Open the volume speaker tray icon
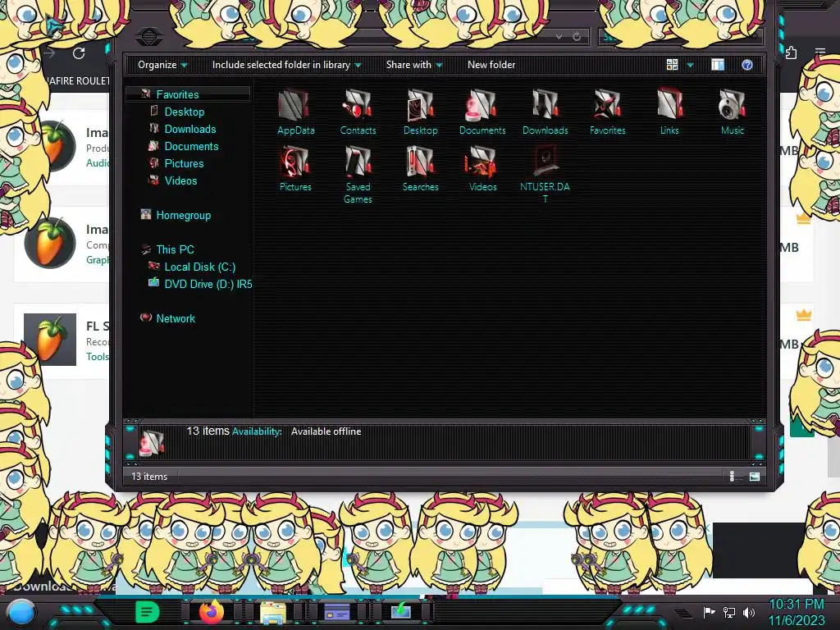Screen dimensions: 840x630 [x=749, y=612]
